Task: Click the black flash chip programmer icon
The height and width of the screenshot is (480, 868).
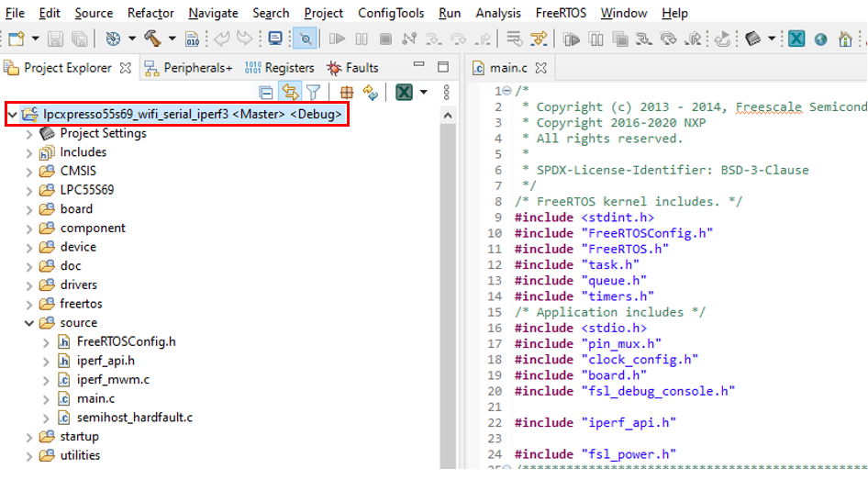Action: pos(753,39)
